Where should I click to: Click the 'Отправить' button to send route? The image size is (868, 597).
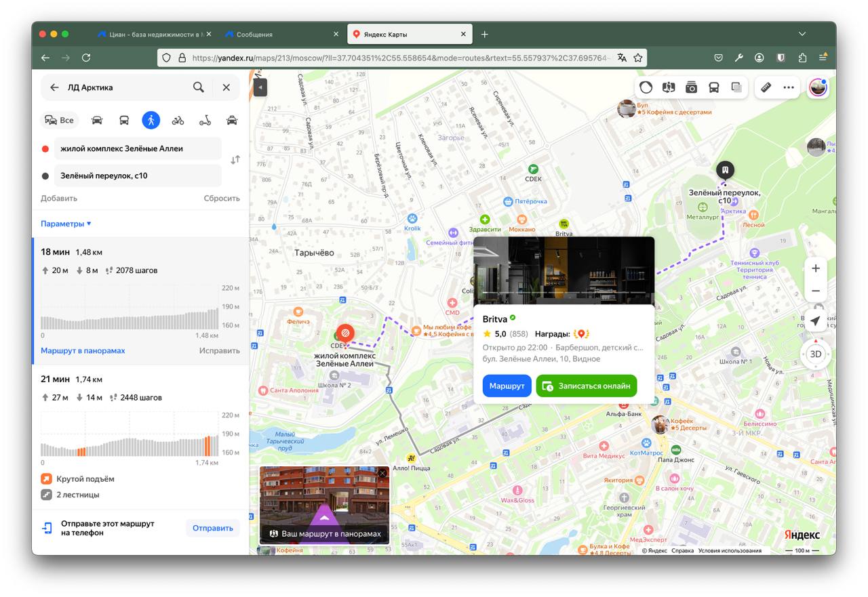(213, 528)
